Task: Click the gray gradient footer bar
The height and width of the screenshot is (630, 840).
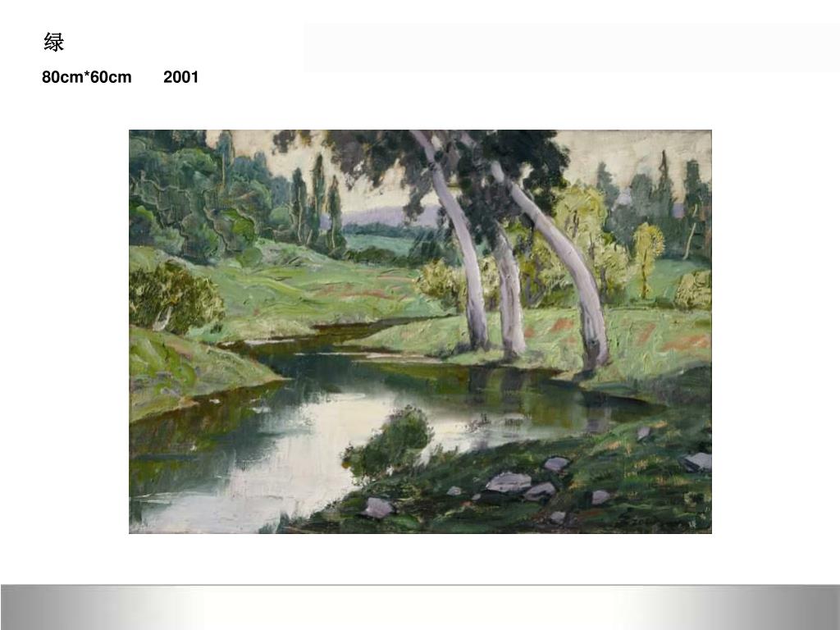Action: click(x=420, y=608)
